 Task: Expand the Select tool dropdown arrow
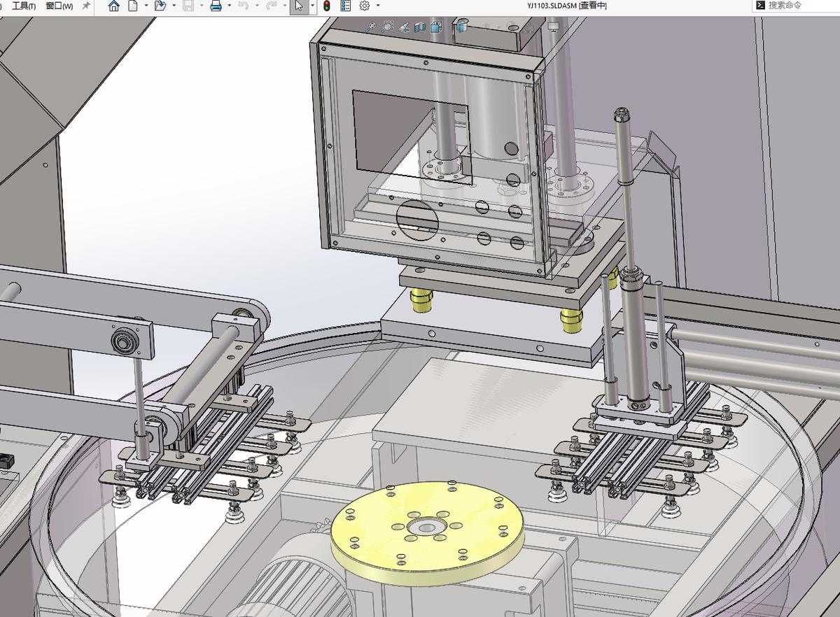(312, 6)
